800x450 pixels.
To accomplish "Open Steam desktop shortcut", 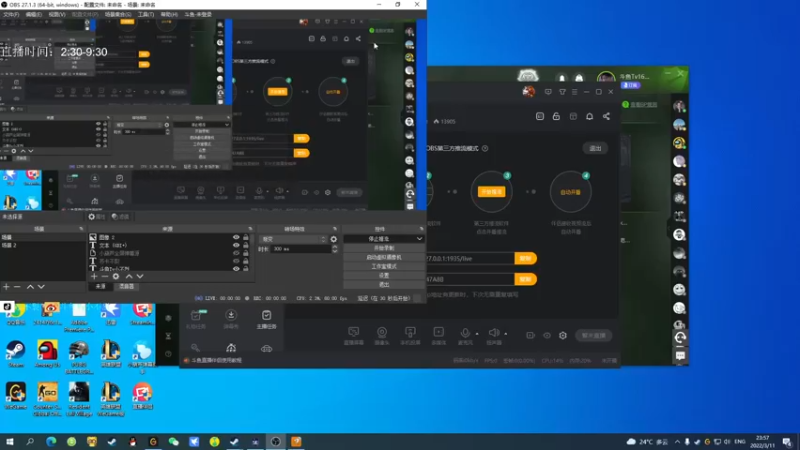I will [16, 354].
